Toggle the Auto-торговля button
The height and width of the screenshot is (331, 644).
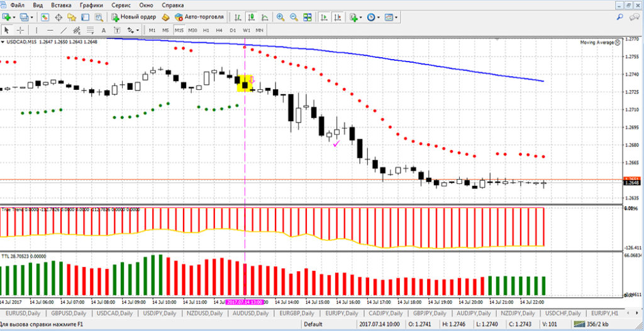(199, 17)
